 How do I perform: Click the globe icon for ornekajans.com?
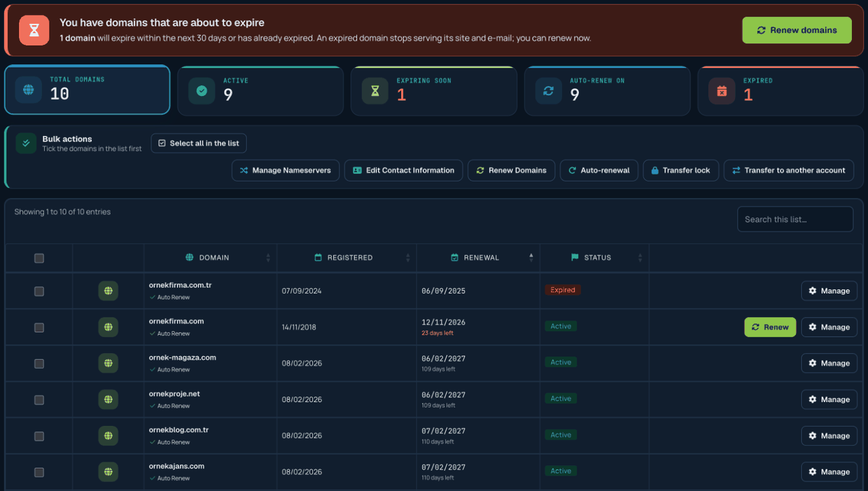click(108, 472)
